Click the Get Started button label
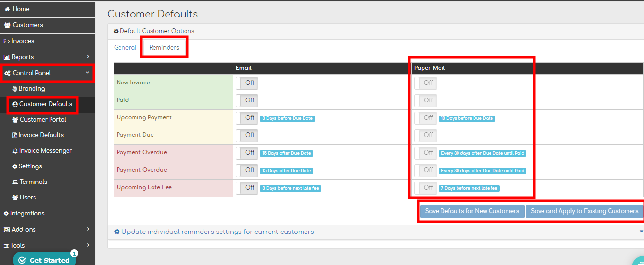 [x=50, y=261]
